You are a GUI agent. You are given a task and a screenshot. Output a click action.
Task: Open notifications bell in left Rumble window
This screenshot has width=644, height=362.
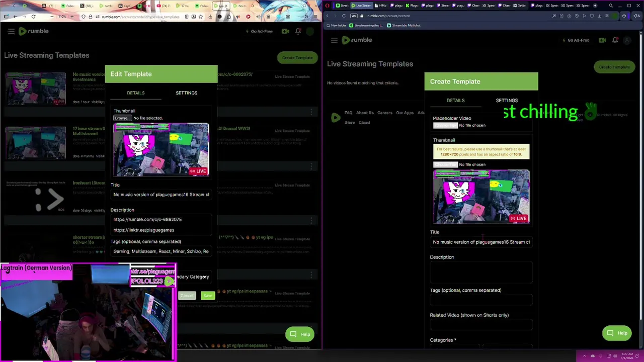(x=298, y=31)
